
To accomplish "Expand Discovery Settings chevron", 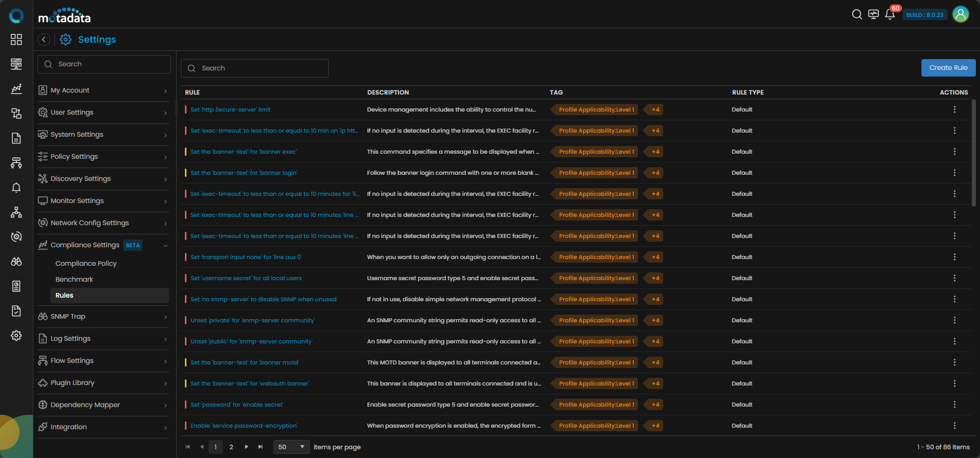I will (165, 179).
